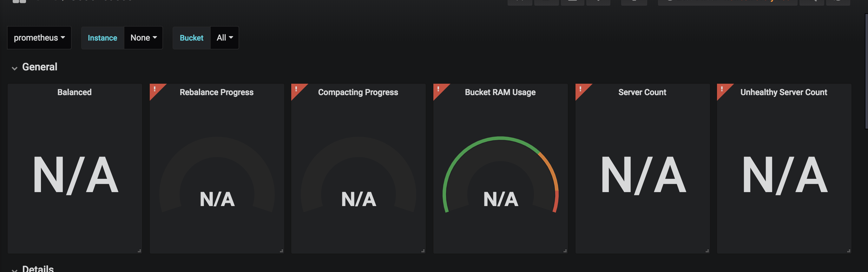Mark dashboard as favorite with star icon
This screenshot has height=272, width=868.
(x=520, y=2)
